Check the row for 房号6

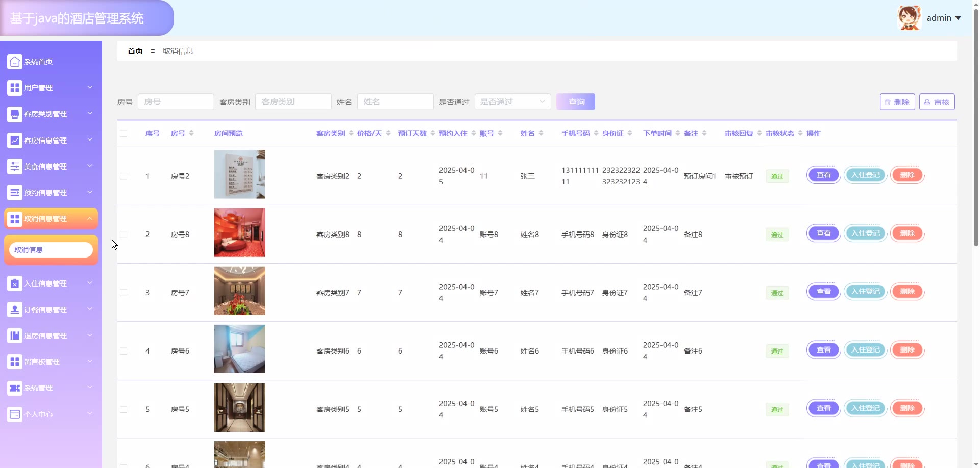coord(124,351)
